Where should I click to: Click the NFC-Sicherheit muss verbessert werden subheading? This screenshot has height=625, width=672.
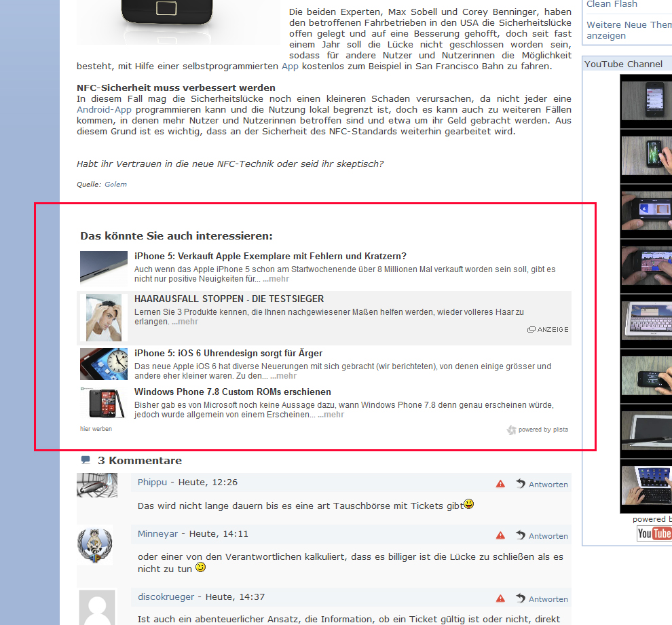(176, 88)
